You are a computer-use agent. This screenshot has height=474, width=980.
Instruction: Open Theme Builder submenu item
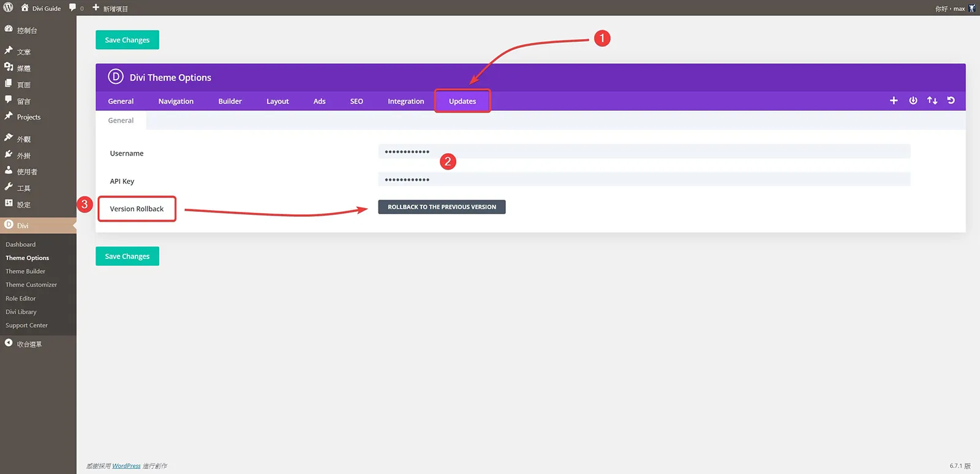pos(26,271)
